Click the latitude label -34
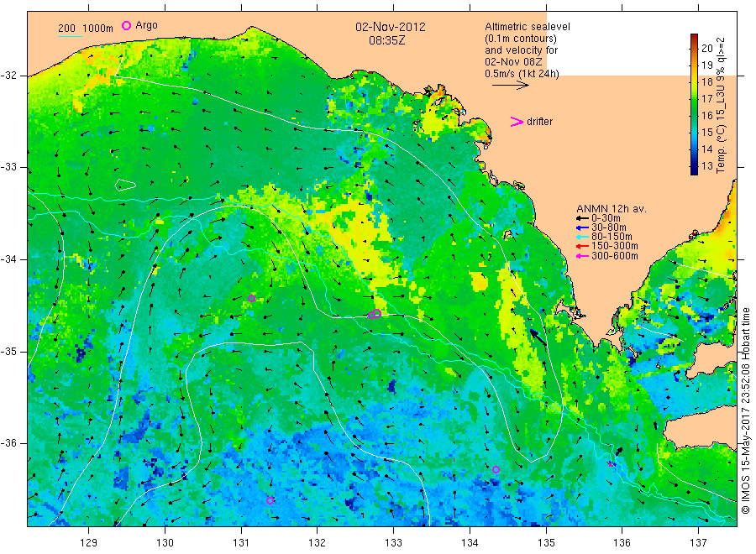The height and width of the screenshot is (554, 756). pos(8,259)
